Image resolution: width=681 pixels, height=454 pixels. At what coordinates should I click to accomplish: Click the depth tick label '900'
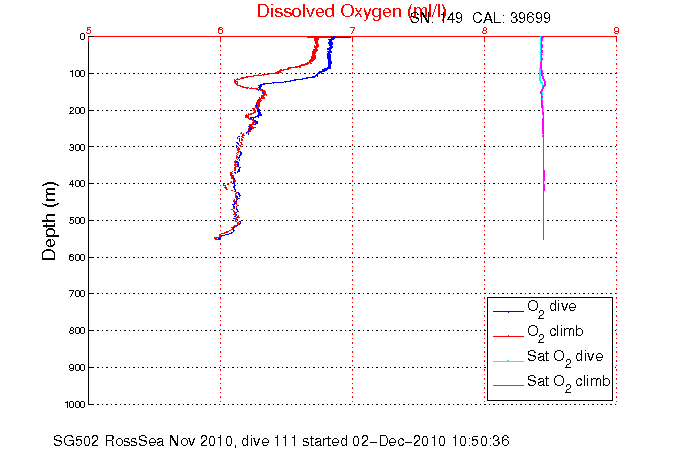point(76,368)
